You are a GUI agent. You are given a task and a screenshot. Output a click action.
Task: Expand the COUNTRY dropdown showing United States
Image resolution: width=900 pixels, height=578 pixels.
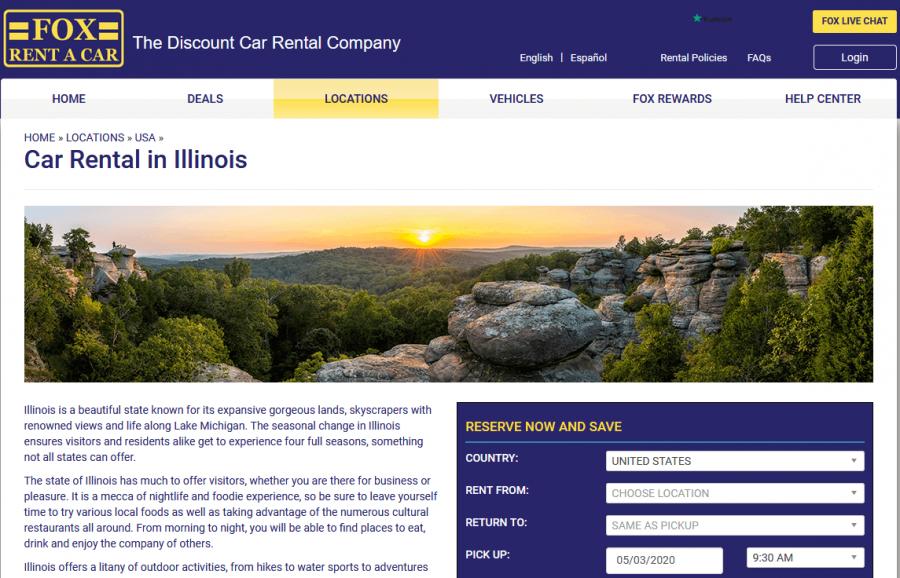(x=735, y=461)
